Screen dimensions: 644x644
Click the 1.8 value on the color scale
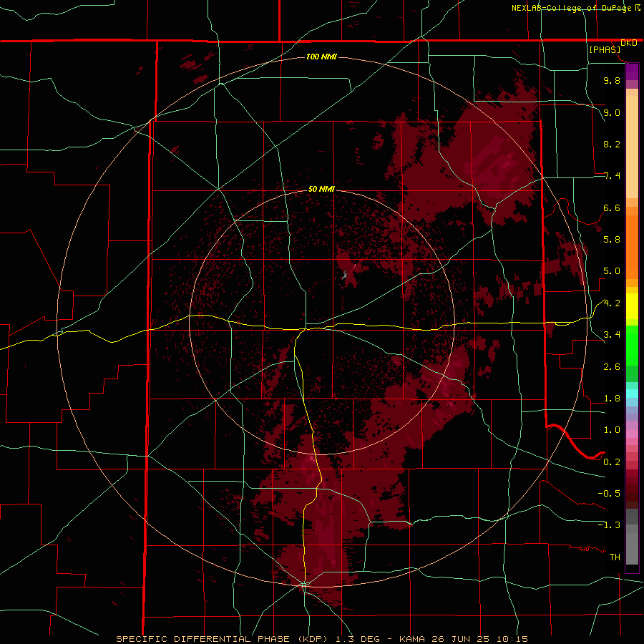click(612, 399)
